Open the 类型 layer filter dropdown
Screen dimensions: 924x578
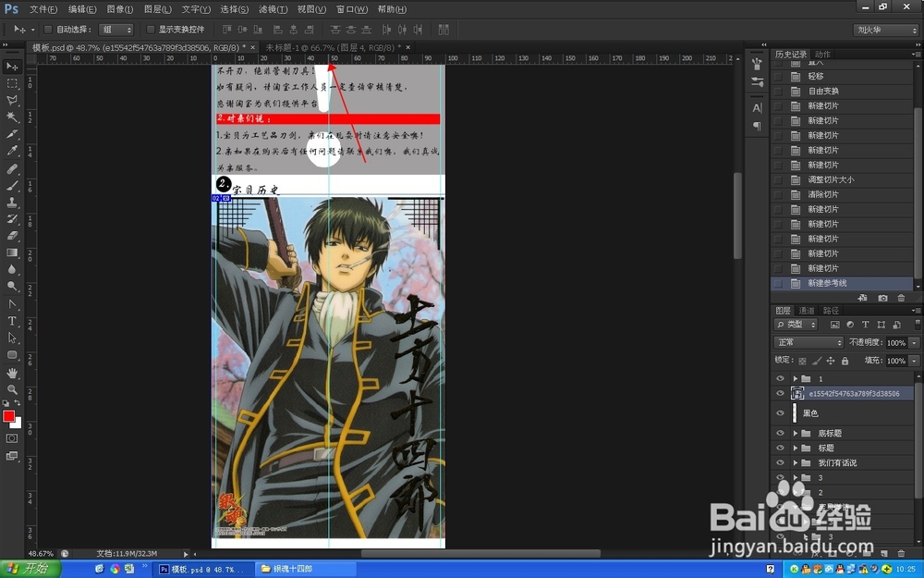pos(796,325)
